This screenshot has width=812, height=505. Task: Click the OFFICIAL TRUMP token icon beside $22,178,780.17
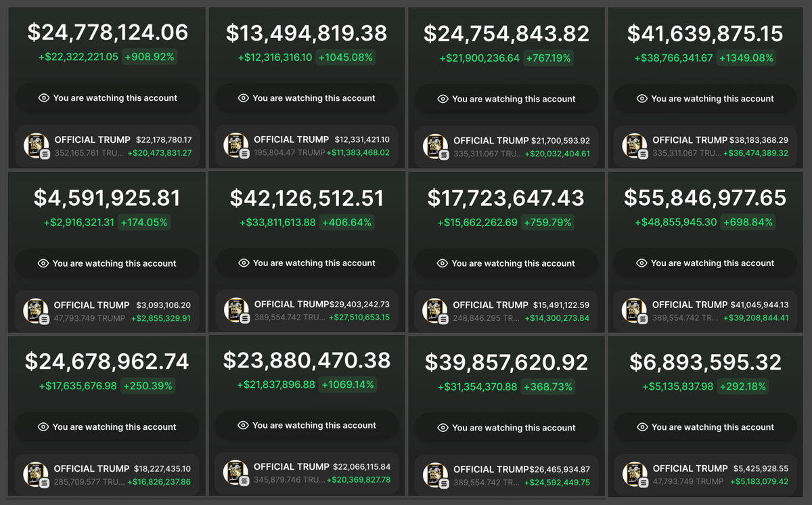pos(36,146)
